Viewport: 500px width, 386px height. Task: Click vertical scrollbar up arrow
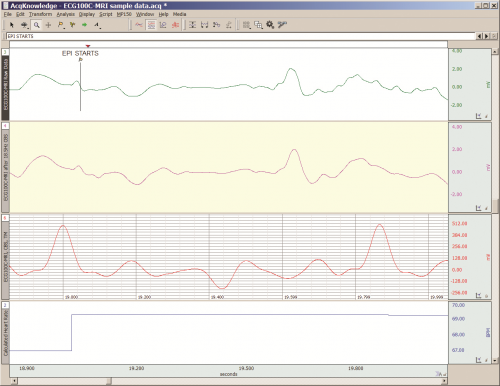(x=495, y=52)
